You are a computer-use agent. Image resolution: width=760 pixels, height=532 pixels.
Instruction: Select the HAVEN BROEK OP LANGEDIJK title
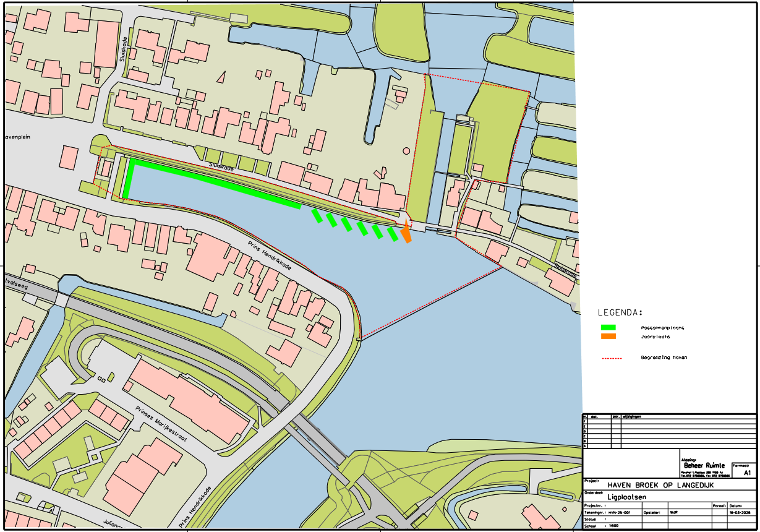coord(661,486)
